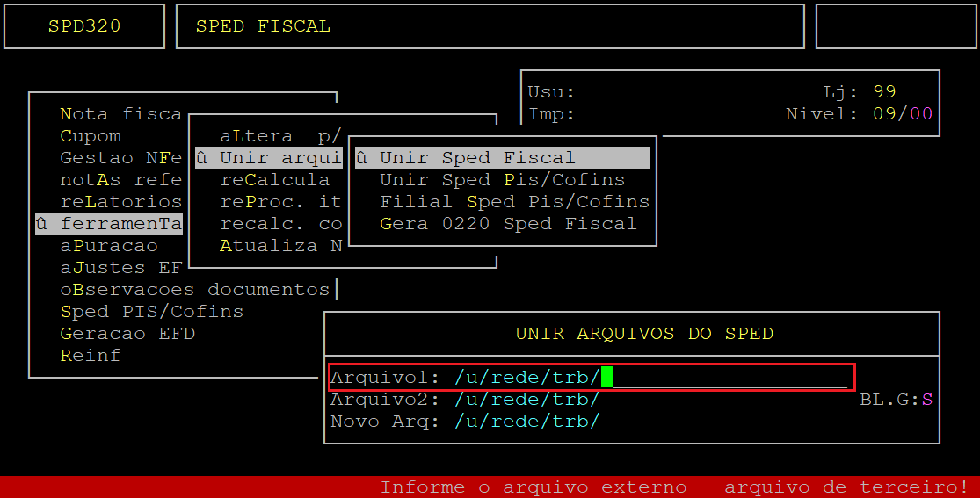Select the Reinf menu entry

coord(90,356)
